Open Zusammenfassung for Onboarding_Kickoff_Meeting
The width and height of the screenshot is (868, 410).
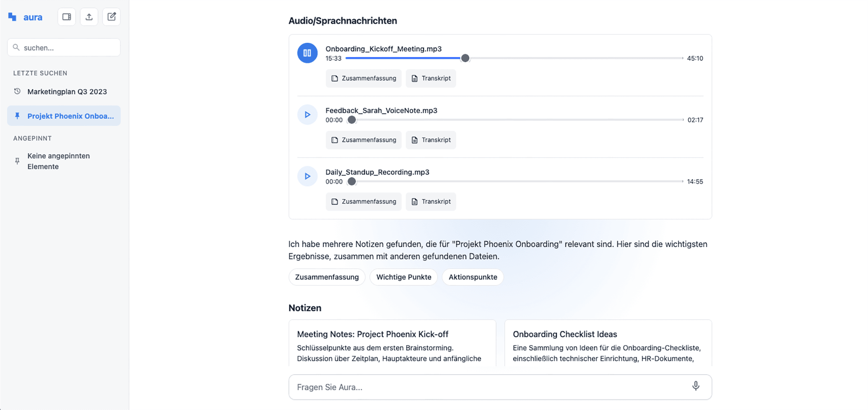pos(364,78)
